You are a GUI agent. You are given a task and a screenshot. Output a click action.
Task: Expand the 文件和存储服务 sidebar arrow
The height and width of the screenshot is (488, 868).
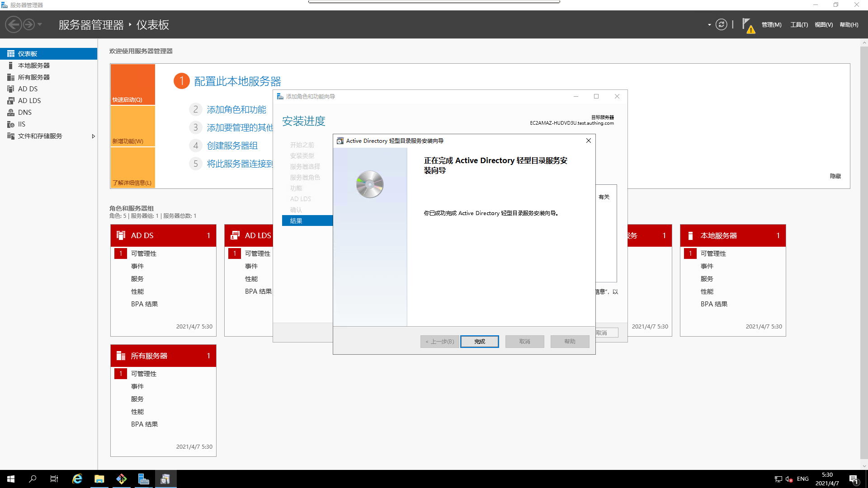click(93, 136)
